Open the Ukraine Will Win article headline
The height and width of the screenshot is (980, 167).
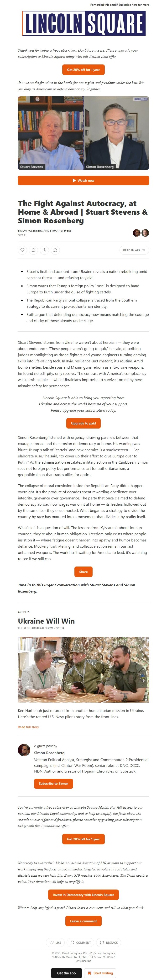point(47,620)
